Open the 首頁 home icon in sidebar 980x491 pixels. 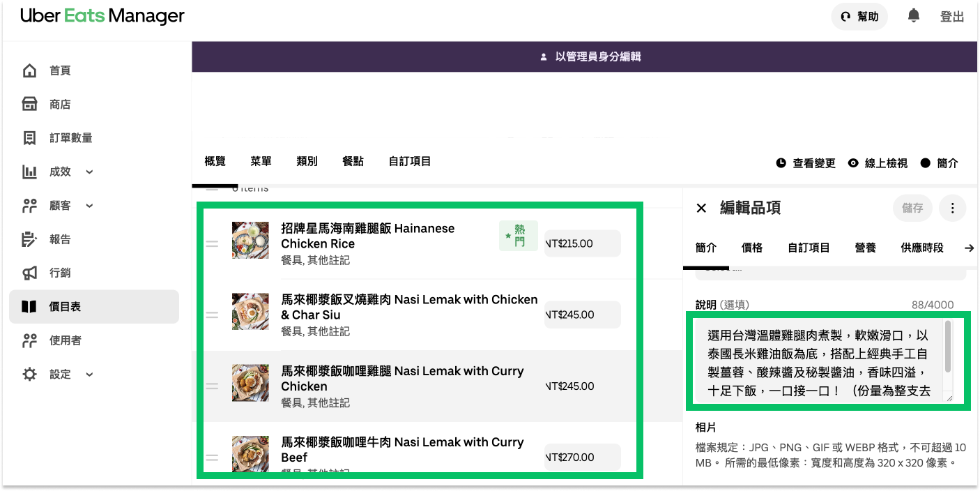[x=29, y=70]
